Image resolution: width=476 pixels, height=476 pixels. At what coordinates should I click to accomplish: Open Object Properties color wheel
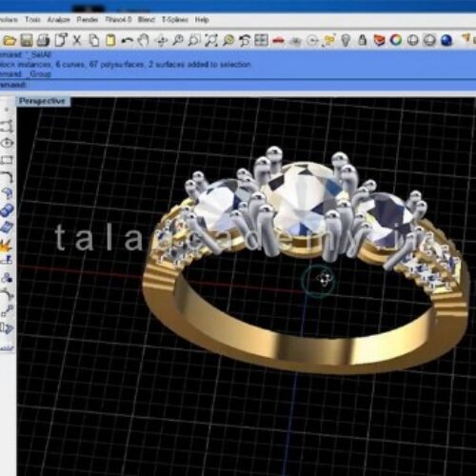396,40
